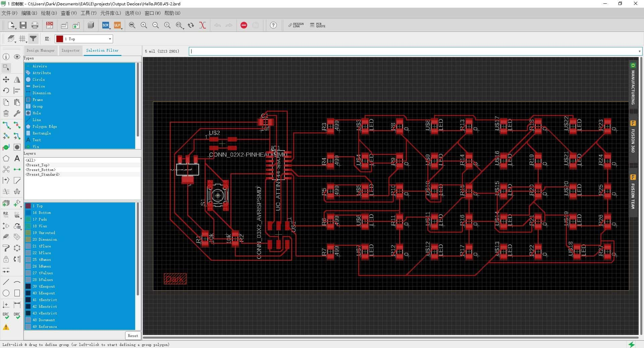Click the DESIGN LINK button
The image size is (644, 348).
pos(296,25)
